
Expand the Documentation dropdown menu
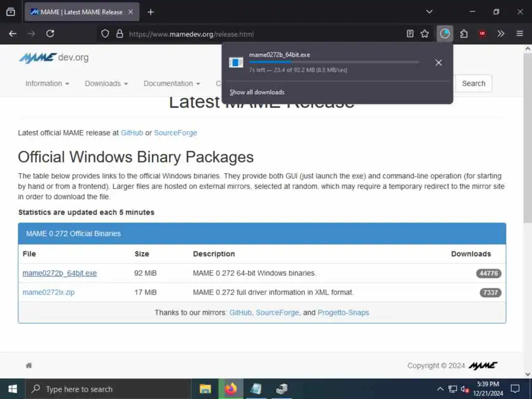pyautogui.click(x=171, y=84)
